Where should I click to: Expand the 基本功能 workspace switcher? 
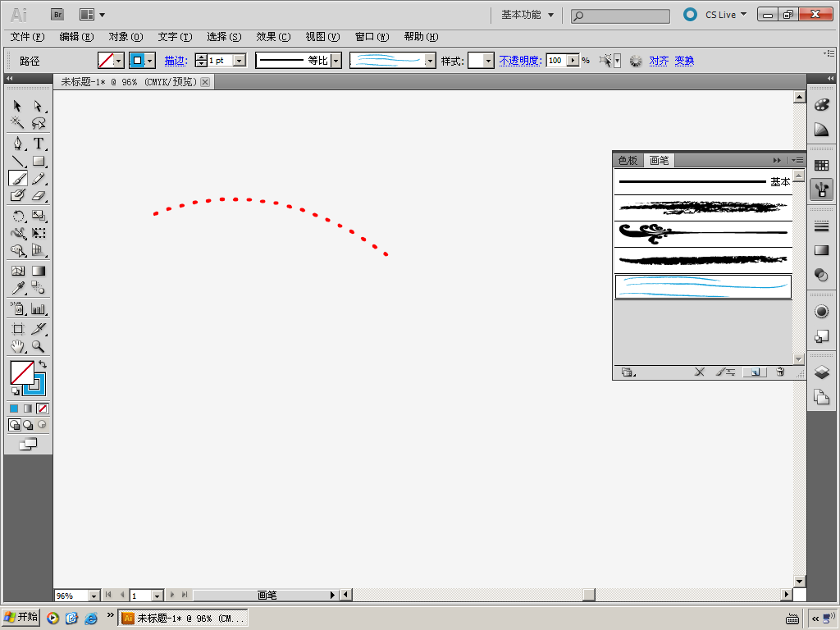coord(527,15)
